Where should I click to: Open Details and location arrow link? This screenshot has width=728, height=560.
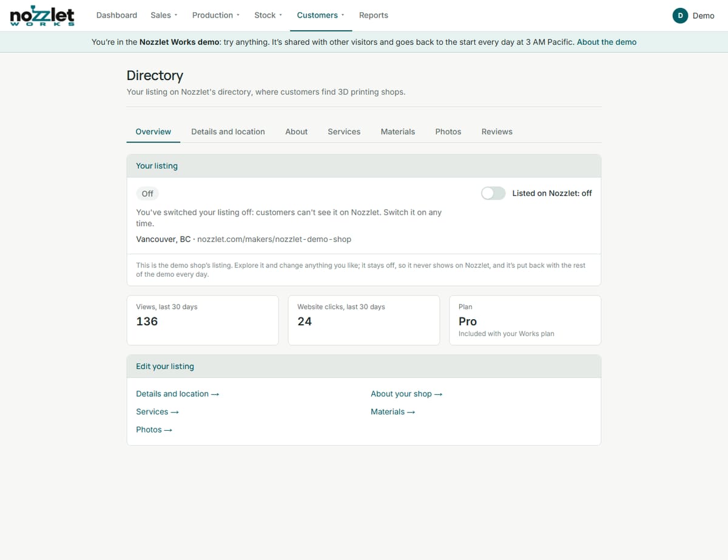178,394
